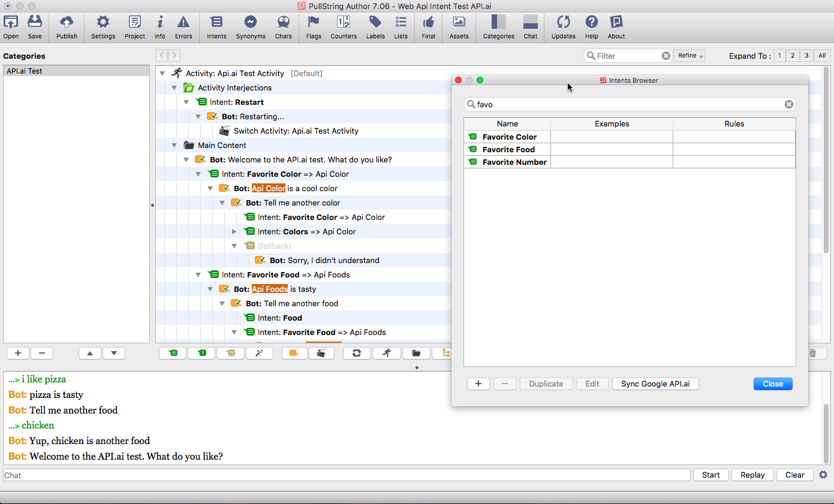Open the Labels tag icon

[375, 26]
